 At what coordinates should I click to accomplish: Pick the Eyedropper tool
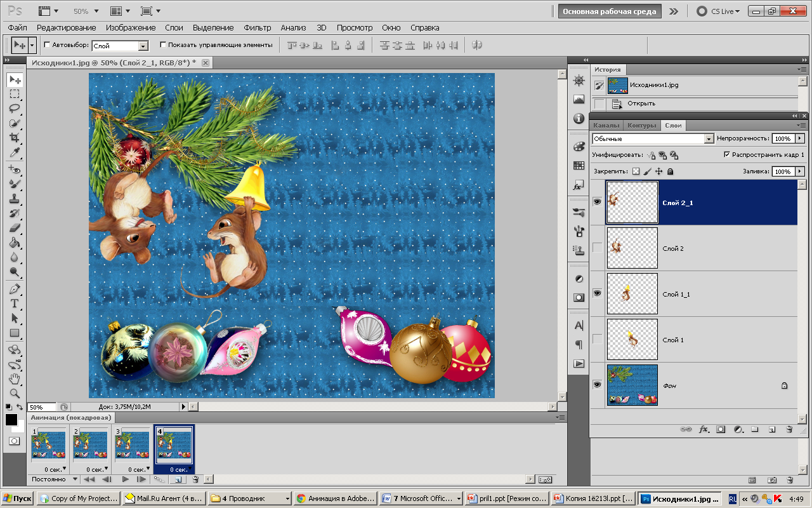[15, 152]
